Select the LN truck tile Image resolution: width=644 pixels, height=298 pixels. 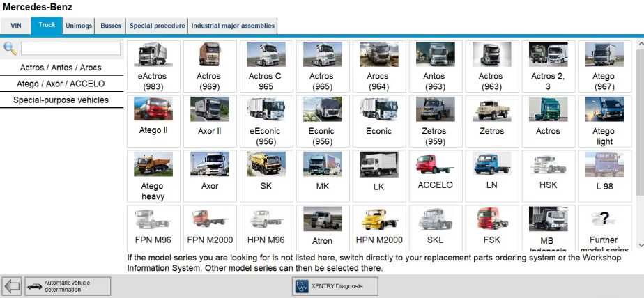click(492, 176)
